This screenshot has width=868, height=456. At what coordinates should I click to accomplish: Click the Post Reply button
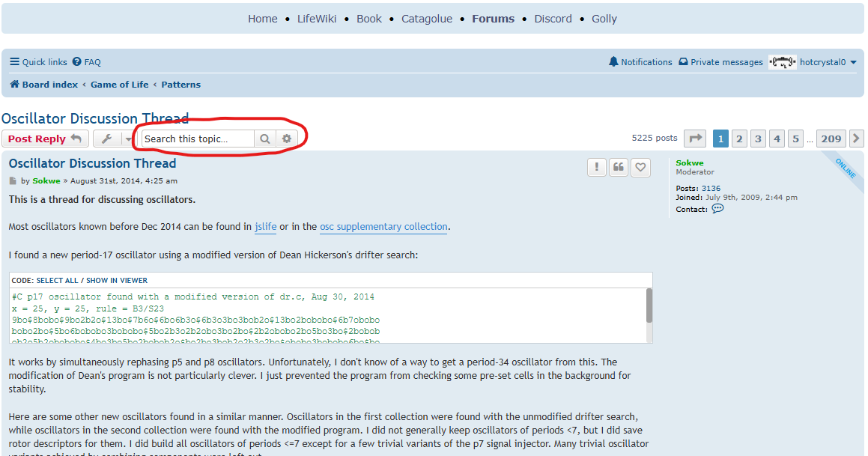point(45,139)
